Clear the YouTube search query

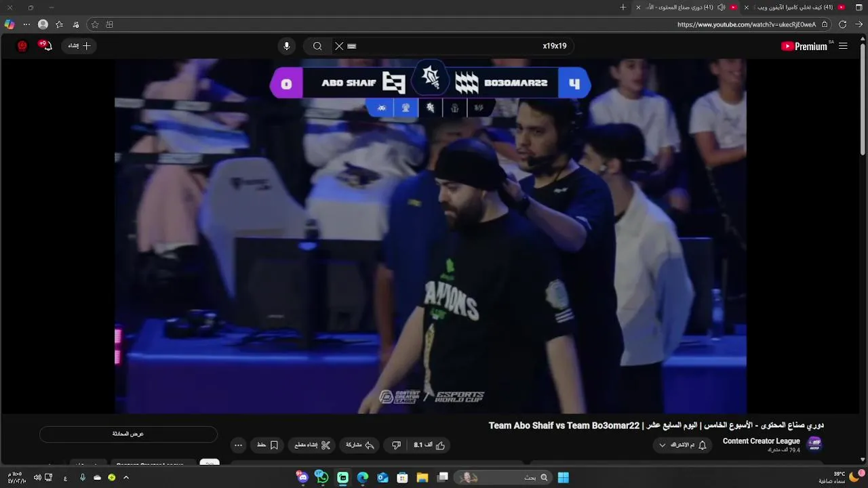coord(339,46)
